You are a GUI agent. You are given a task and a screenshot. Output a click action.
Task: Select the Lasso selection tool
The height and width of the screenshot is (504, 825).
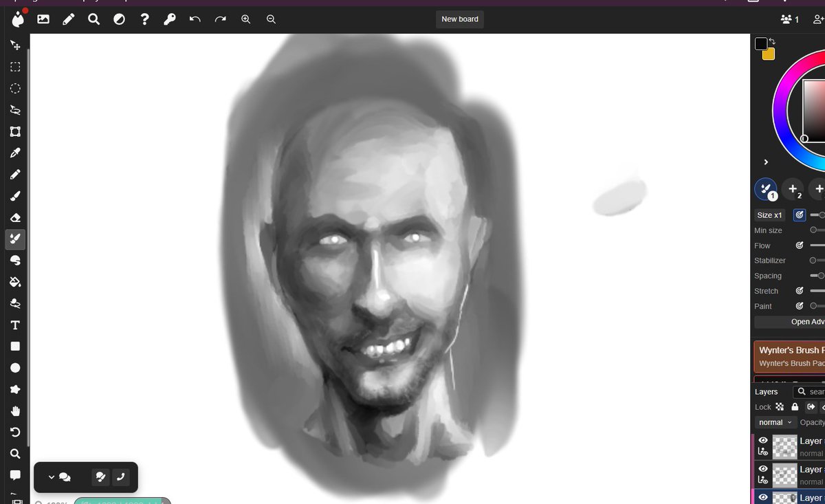click(15, 110)
